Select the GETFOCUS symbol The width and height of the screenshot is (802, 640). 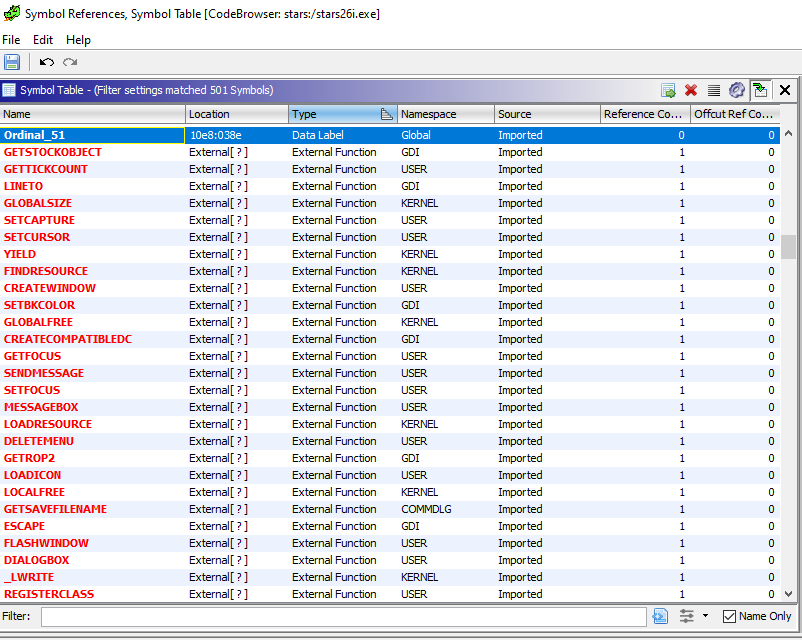click(x=32, y=356)
